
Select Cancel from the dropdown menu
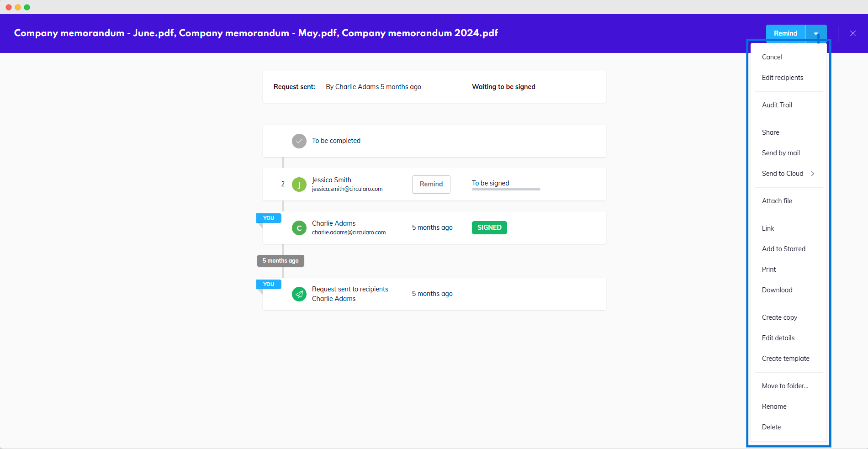click(x=772, y=57)
